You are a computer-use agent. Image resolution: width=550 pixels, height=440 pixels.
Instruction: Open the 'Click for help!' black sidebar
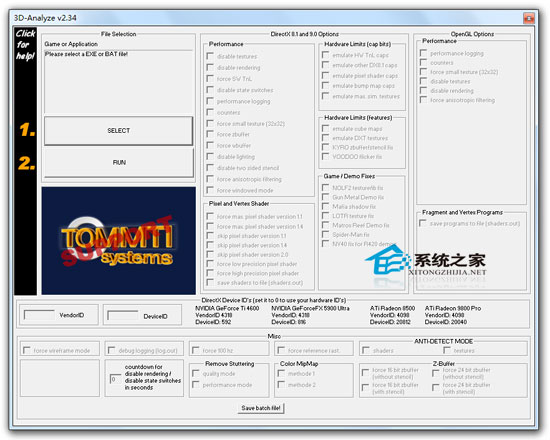click(25, 161)
